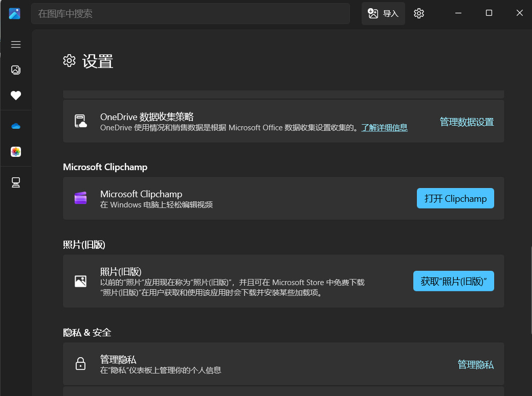Focus the 在图库中搜索 search box
This screenshot has width=532, height=396.
(190, 14)
